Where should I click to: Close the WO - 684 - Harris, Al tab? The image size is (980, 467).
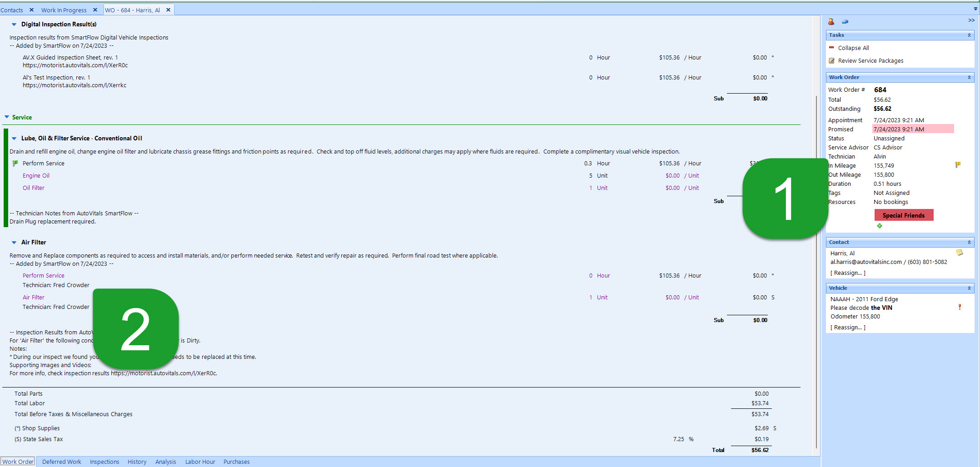pyautogui.click(x=168, y=10)
